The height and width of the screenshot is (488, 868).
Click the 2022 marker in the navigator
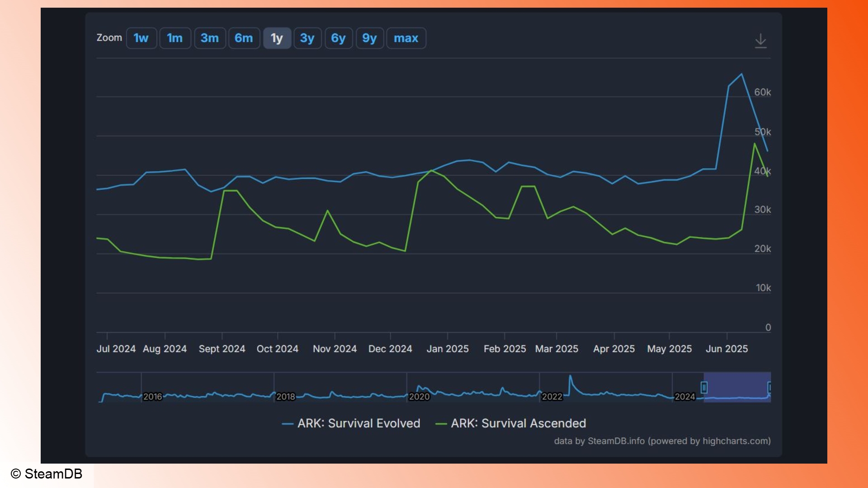click(552, 397)
